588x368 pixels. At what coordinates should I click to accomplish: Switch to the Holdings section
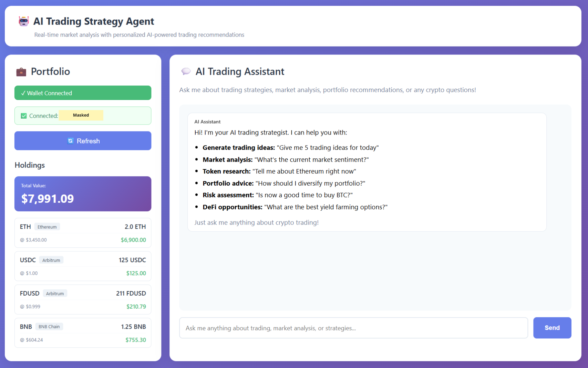coord(30,165)
